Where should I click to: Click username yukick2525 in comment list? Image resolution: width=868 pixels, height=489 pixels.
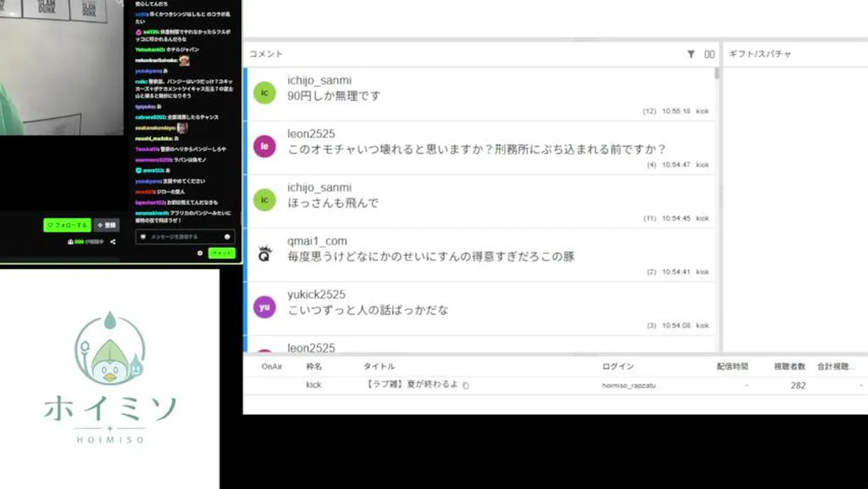(x=317, y=295)
